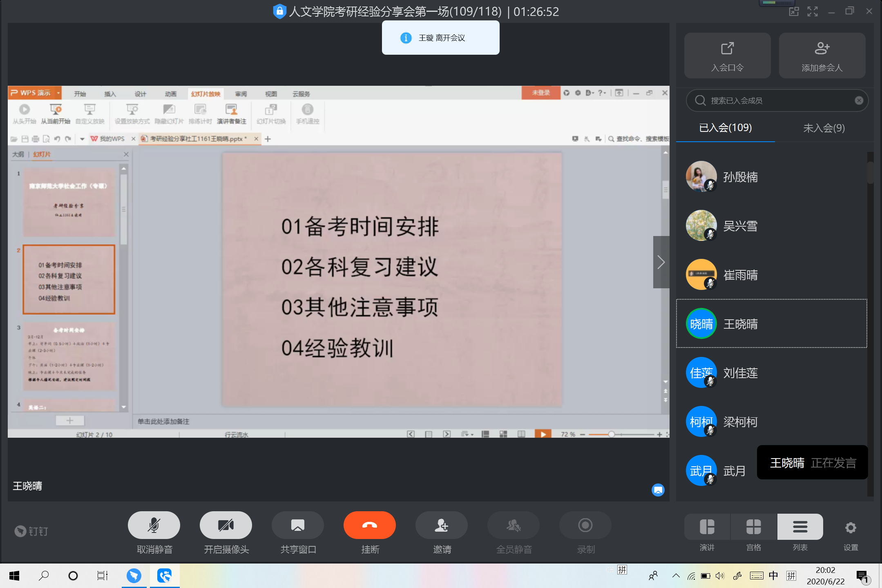The height and width of the screenshot is (588, 882).
Task: Start recording with the 录制 button
Action: pos(585,525)
